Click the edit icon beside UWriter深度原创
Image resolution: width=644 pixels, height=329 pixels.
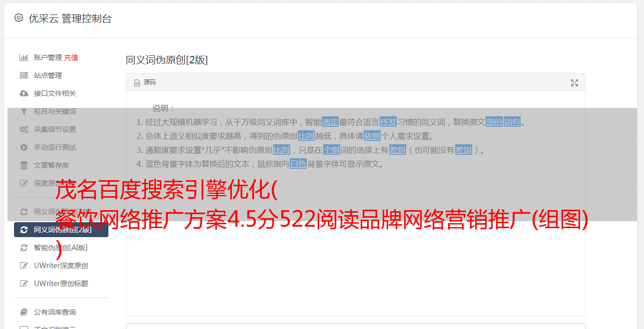click(x=23, y=266)
